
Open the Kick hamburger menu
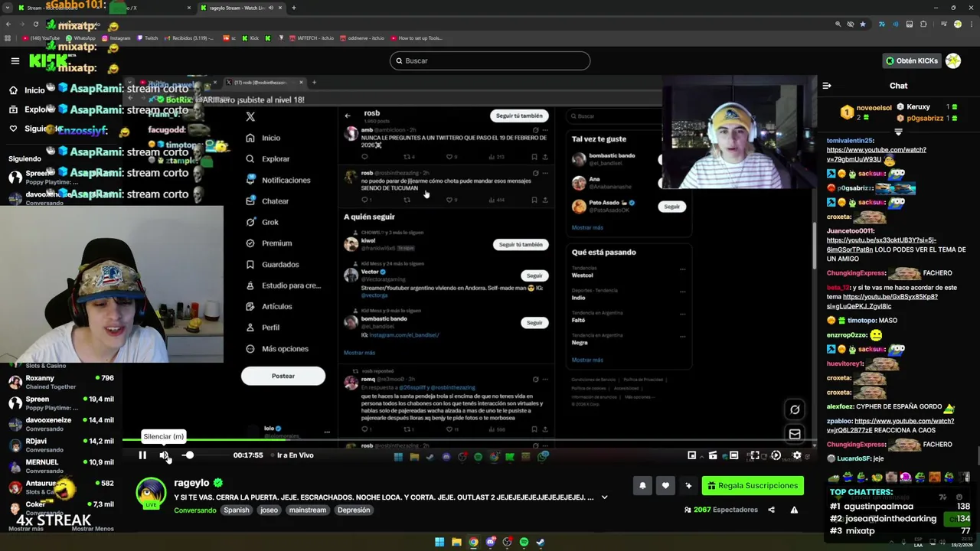coord(15,60)
